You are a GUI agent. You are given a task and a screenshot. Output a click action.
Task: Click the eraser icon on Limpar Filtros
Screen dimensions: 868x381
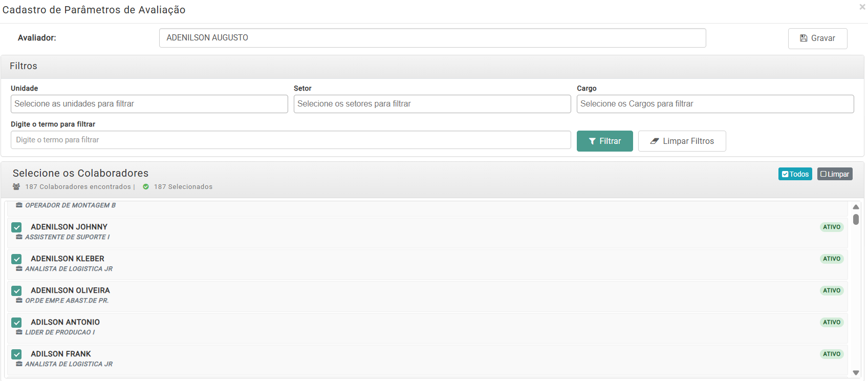[654, 141]
